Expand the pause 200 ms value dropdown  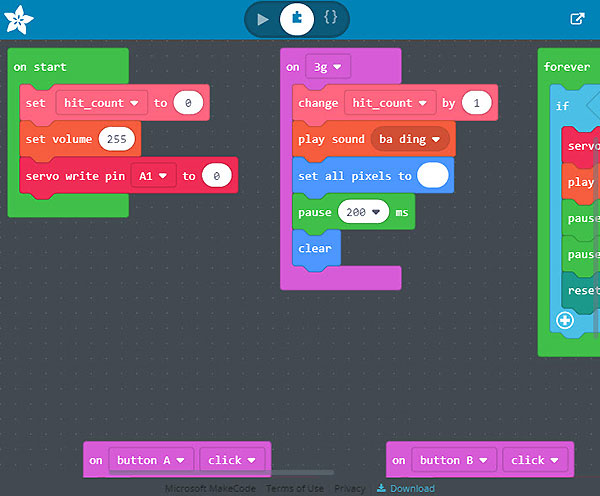pyautogui.click(x=377, y=212)
